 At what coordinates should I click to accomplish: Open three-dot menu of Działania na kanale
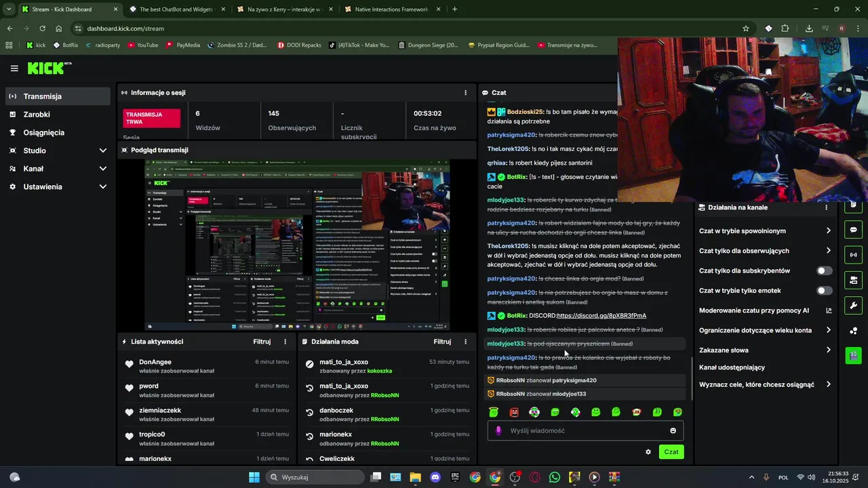point(826,207)
